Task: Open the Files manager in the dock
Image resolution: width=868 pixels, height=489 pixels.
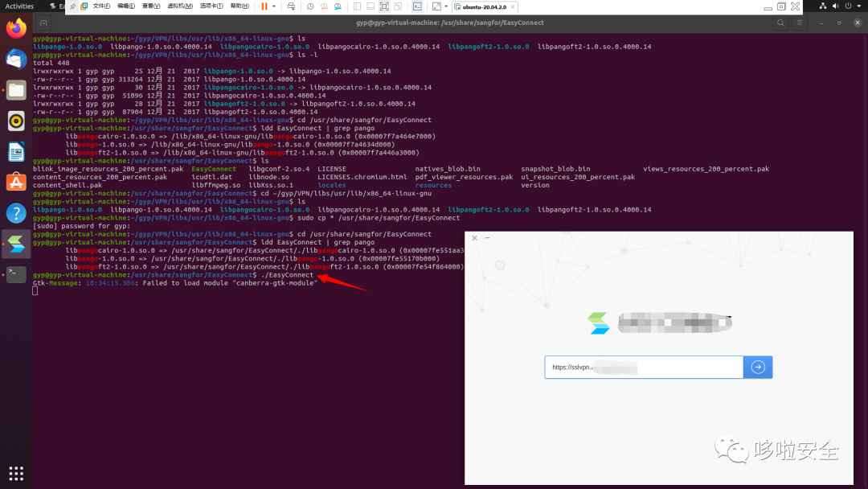Action: click(x=16, y=90)
